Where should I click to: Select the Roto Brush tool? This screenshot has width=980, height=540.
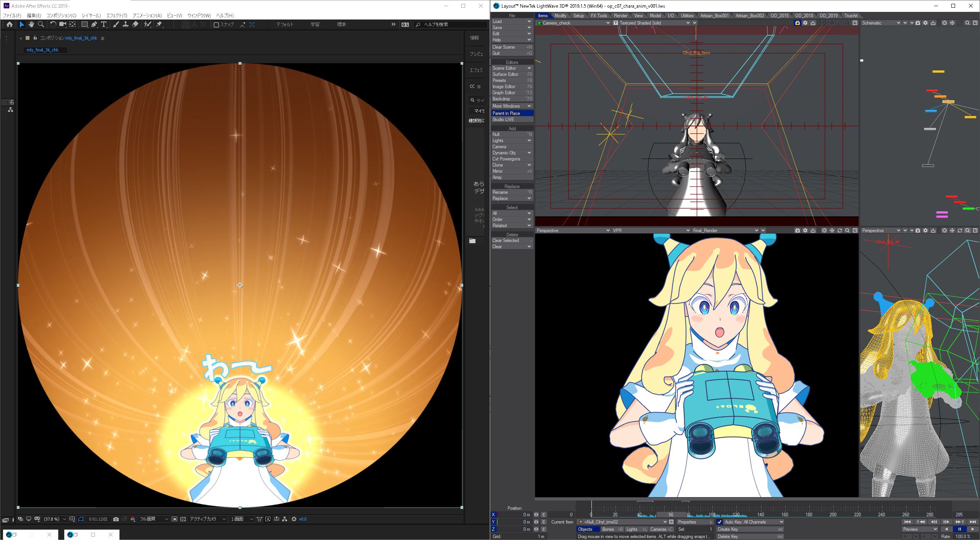pos(147,25)
